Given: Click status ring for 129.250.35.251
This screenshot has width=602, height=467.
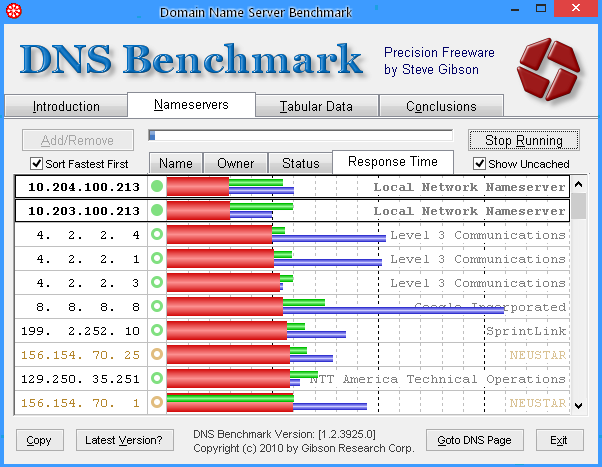Looking at the screenshot, I should (x=157, y=378).
